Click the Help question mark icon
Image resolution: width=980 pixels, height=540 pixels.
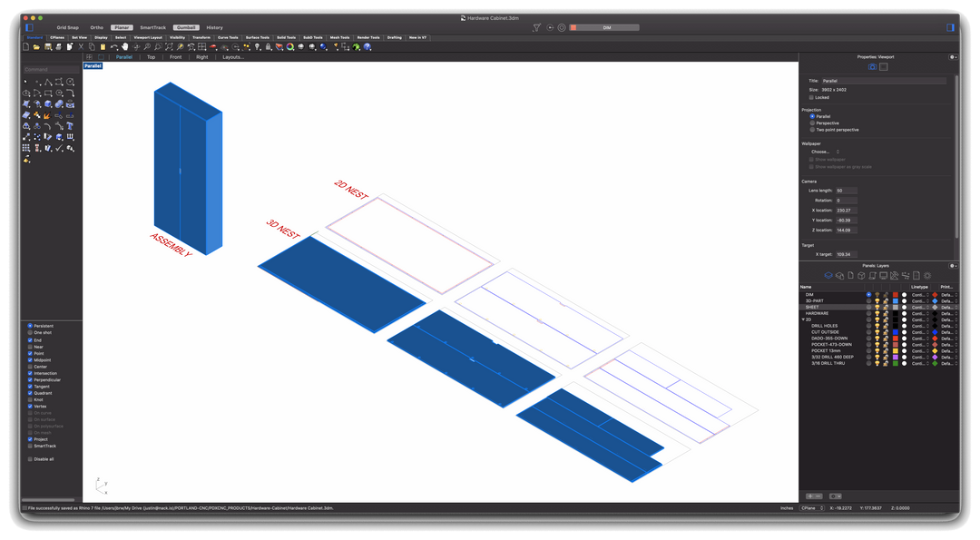368,46
